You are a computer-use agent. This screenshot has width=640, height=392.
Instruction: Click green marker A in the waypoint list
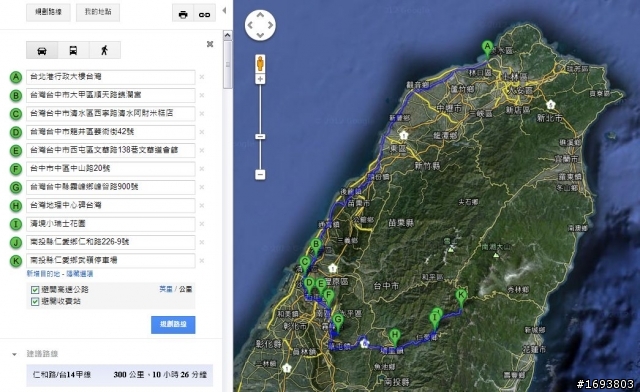pos(16,77)
